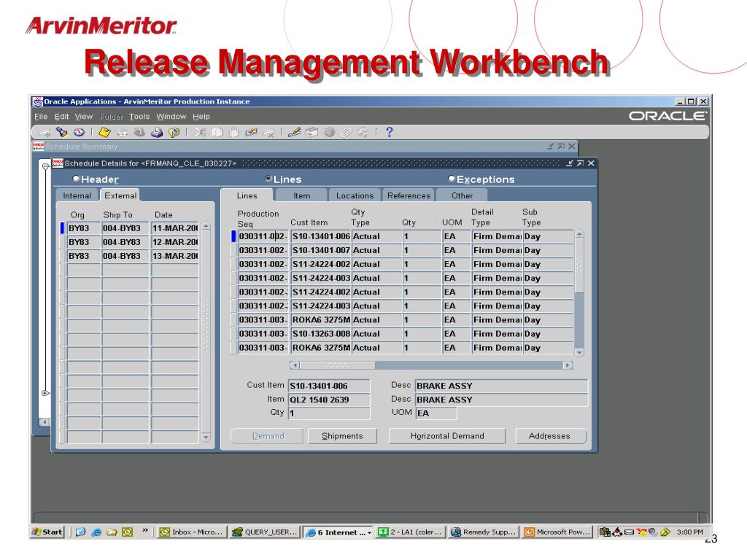This screenshot has width=747, height=560.
Task: Click the Switch Responsibilities toolbar icon
Action: (139, 132)
